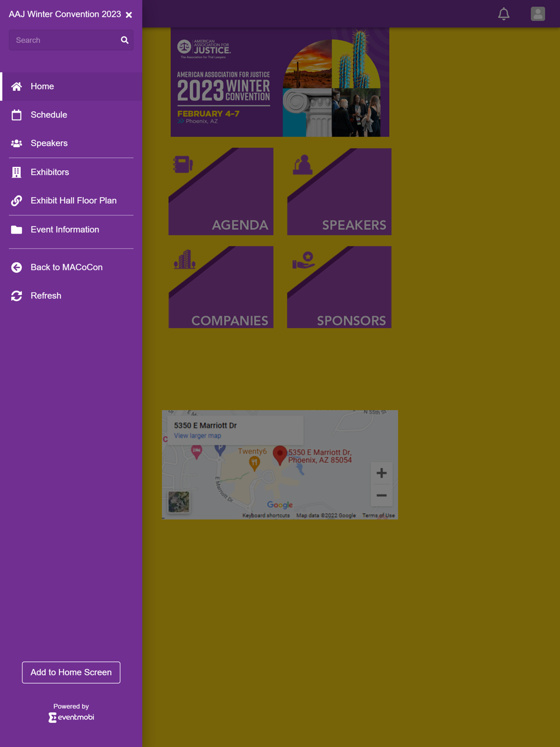Click Add to Home Screen button
The height and width of the screenshot is (747, 560).
tap(71, 673)
